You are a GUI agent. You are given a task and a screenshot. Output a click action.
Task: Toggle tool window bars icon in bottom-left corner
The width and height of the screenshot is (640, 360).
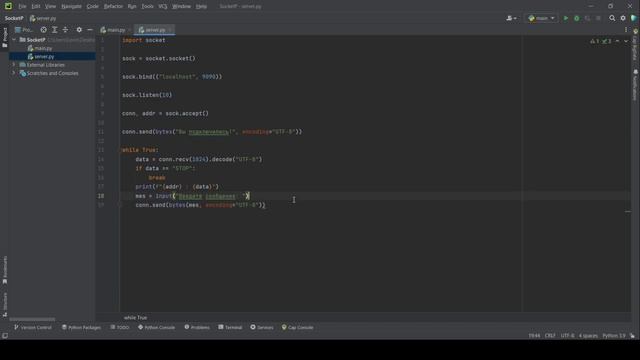(5, 336)
